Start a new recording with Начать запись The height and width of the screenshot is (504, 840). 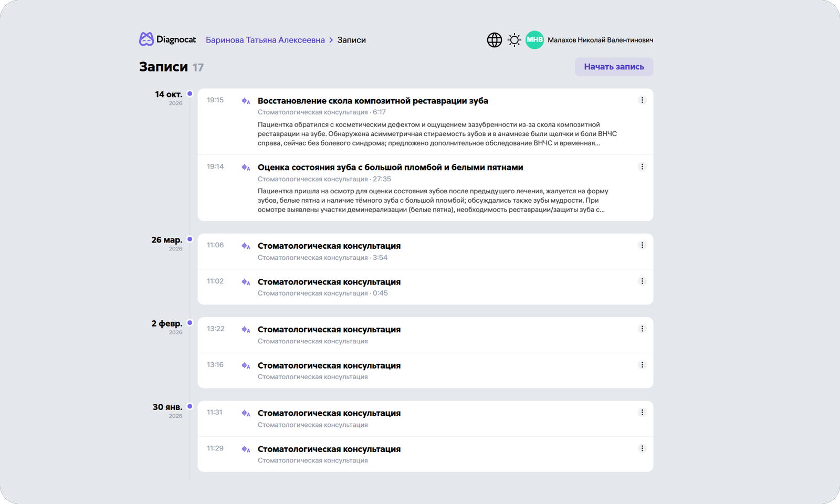[614, 67]
